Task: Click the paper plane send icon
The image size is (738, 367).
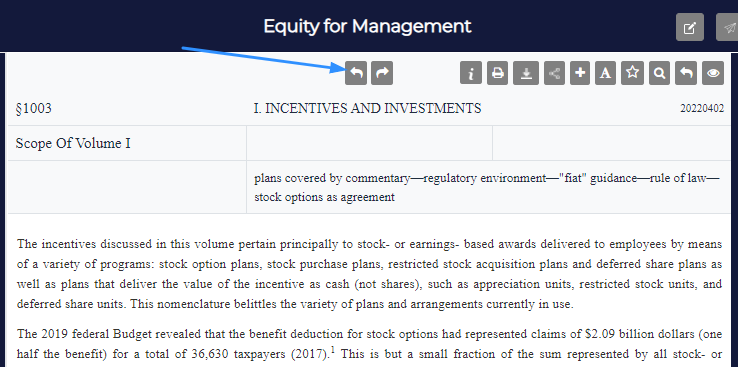Action: [727, 27]
